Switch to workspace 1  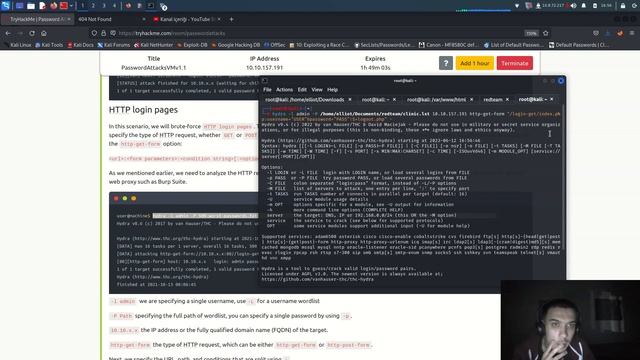coord(82,6)
